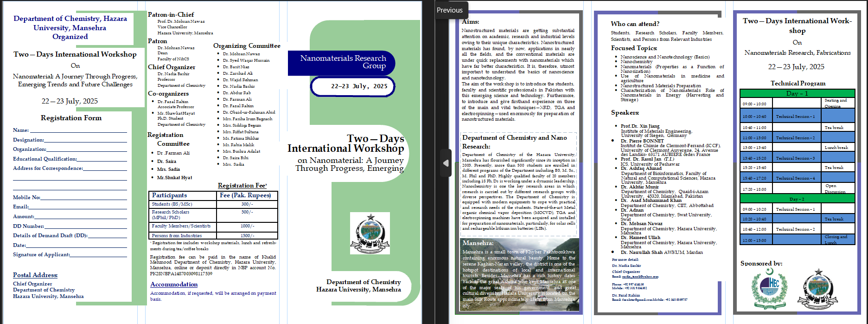Click speaker 'Dr. Pierre BONNET'
868x324 pixels.
point(642,141)
